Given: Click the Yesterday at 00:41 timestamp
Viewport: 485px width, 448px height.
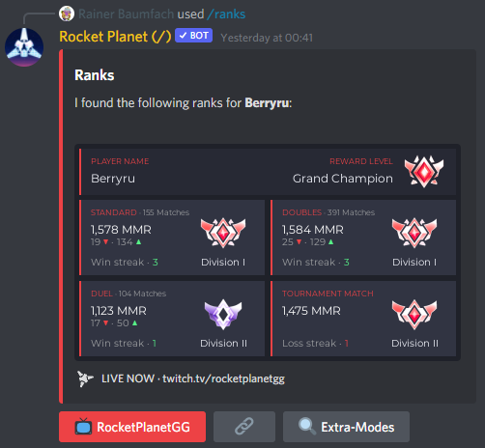Looking at the screenshot, I should pyautogui.click(x=267, y=38).
